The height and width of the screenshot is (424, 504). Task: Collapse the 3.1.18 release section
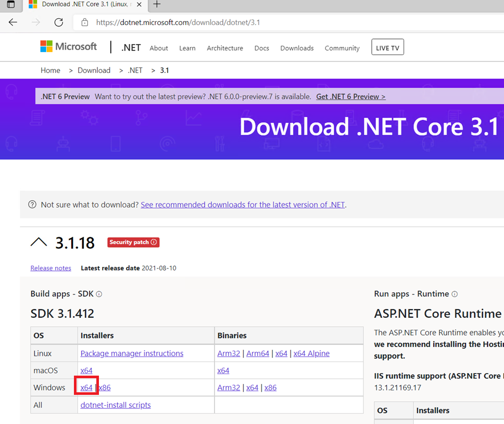tap(39, 242)
